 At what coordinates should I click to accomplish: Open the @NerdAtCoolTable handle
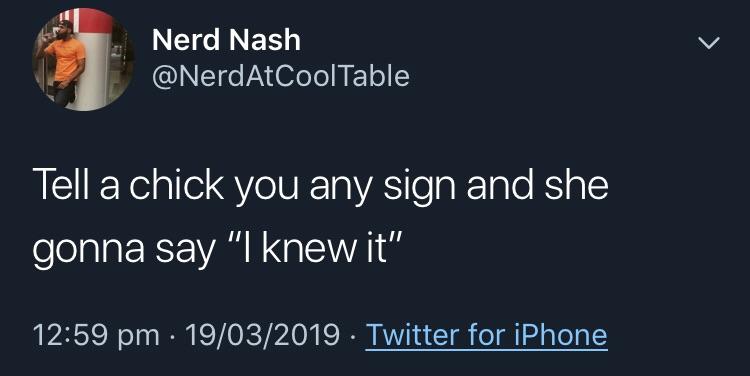[281, 77]
